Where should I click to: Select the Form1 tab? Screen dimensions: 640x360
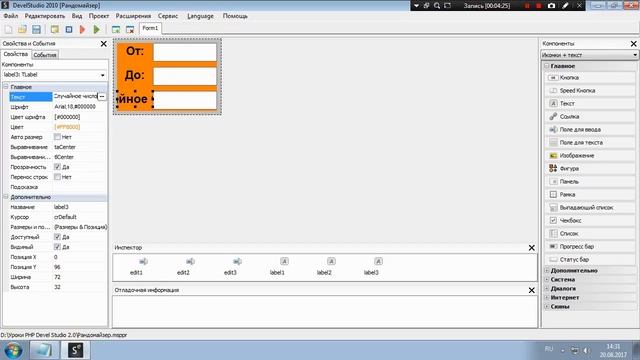(150, 28)
